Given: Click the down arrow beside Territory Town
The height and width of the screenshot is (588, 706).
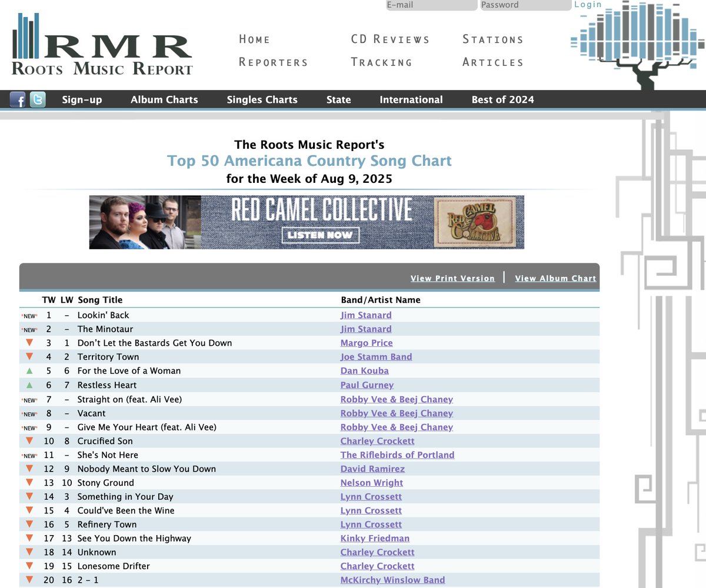Looking at the screenshot, I should click(29, 357).
